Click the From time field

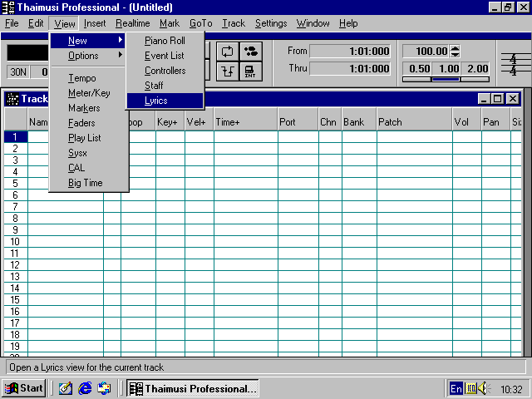pyautogui.click(x=350, y=52)
